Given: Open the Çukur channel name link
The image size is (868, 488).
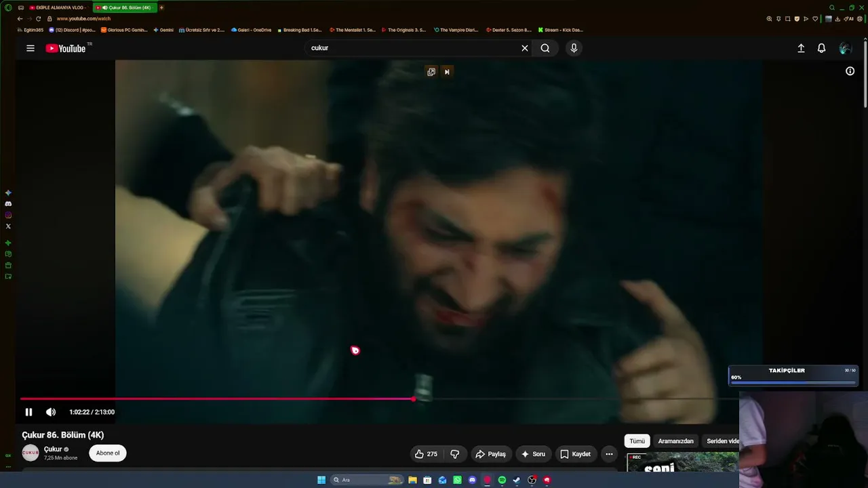Looking at the screenshot, I should (x=53, y=449).
